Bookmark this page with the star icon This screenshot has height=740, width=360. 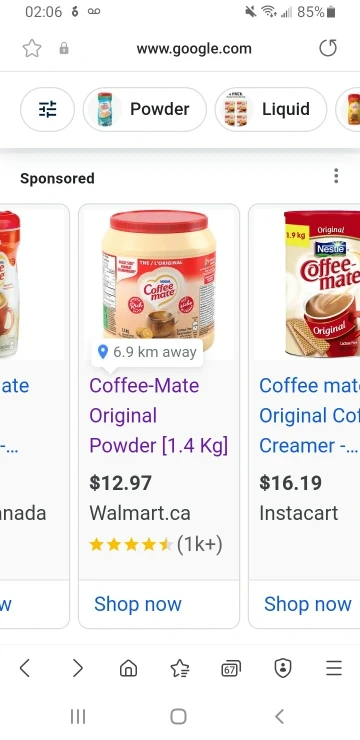(32, 49)
